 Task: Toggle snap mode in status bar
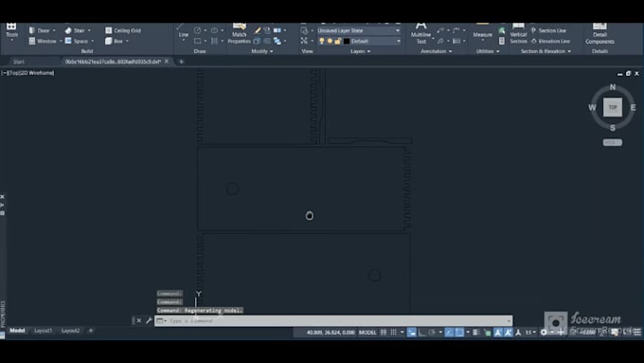point(393,332)
